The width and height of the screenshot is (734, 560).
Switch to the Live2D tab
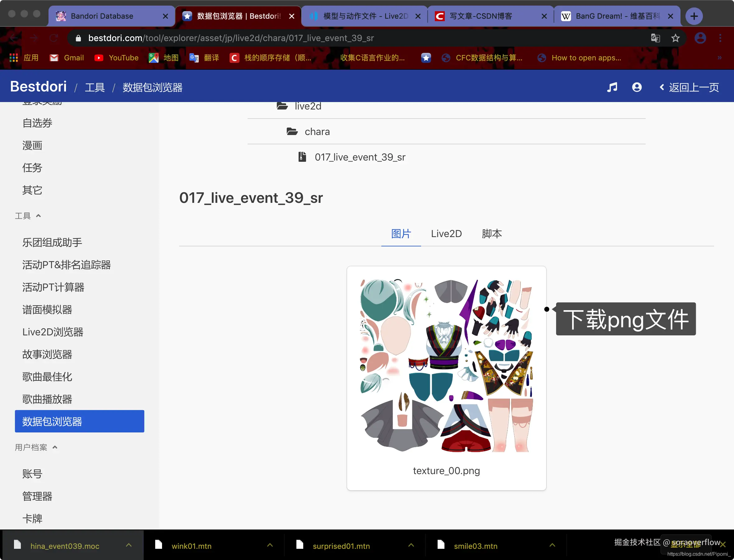pos(446,234)
